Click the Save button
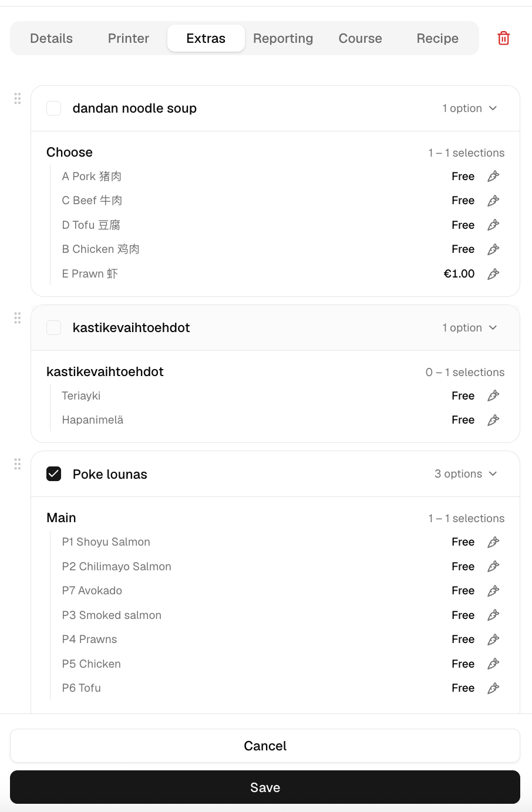The image size is (532, 812). click(x=265, y=787)
